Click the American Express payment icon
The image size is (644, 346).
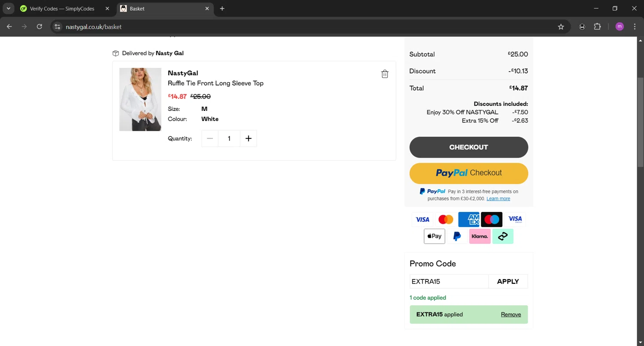[469, 220]
